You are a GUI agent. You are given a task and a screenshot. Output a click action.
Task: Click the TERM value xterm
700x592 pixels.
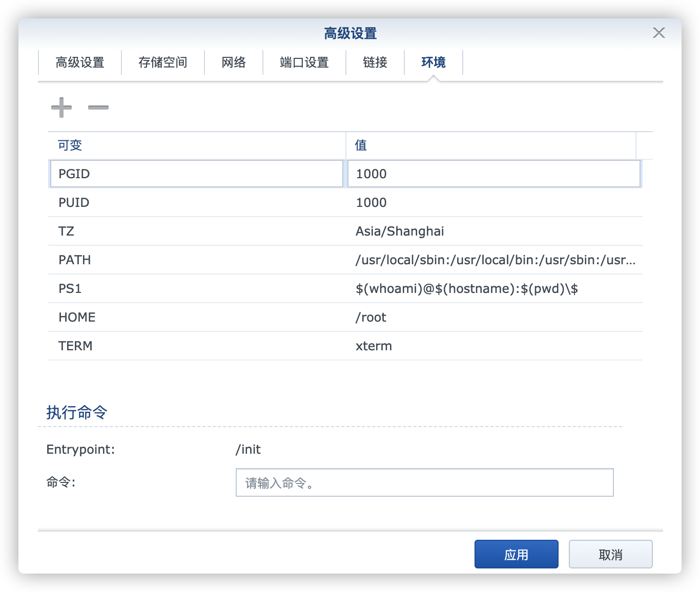coord(374,346)
